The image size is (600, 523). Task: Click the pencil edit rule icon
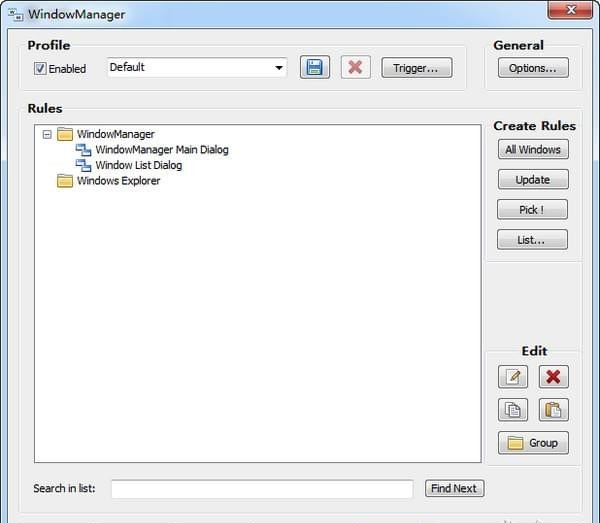[x=513, y=376]
